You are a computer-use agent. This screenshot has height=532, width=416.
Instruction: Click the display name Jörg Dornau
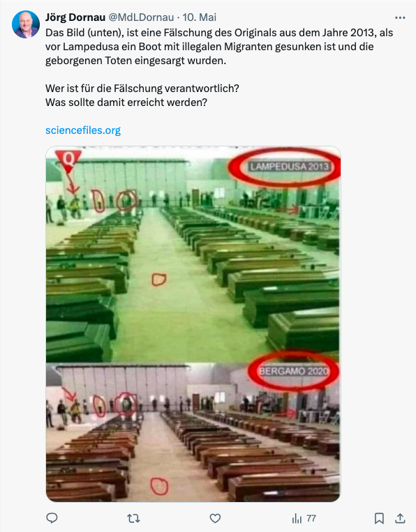75,17
